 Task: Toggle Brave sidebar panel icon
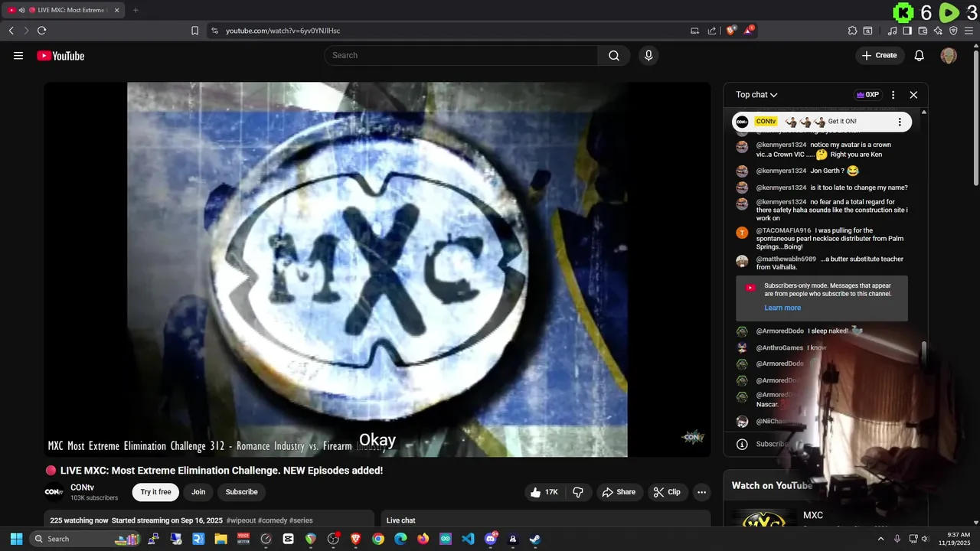point(907,31)
